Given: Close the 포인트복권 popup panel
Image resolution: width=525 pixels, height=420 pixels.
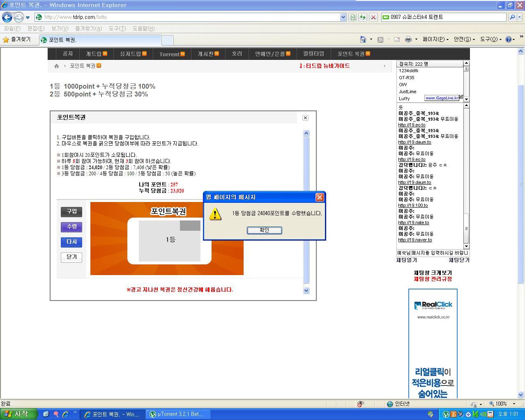Looking at the screenshot, I should coord(305,118).
